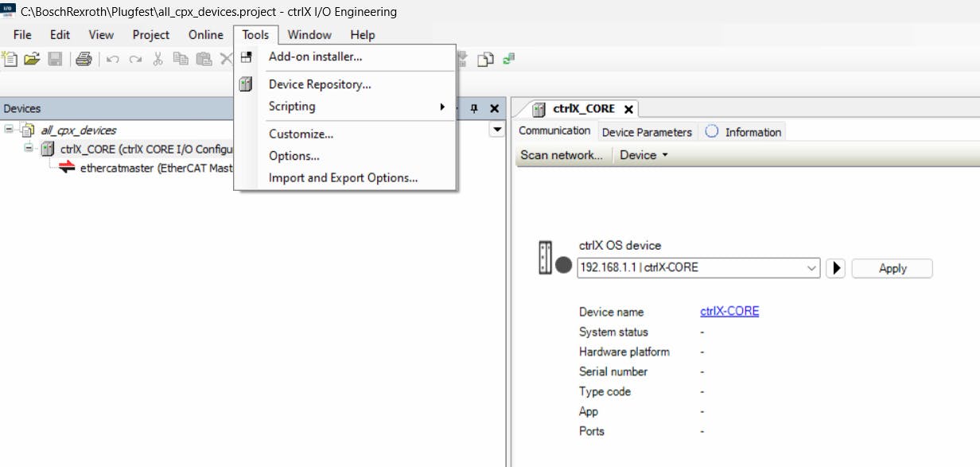
Task: Click the two overlapping pages toolbar icon
Action: [x=485, y=58]
